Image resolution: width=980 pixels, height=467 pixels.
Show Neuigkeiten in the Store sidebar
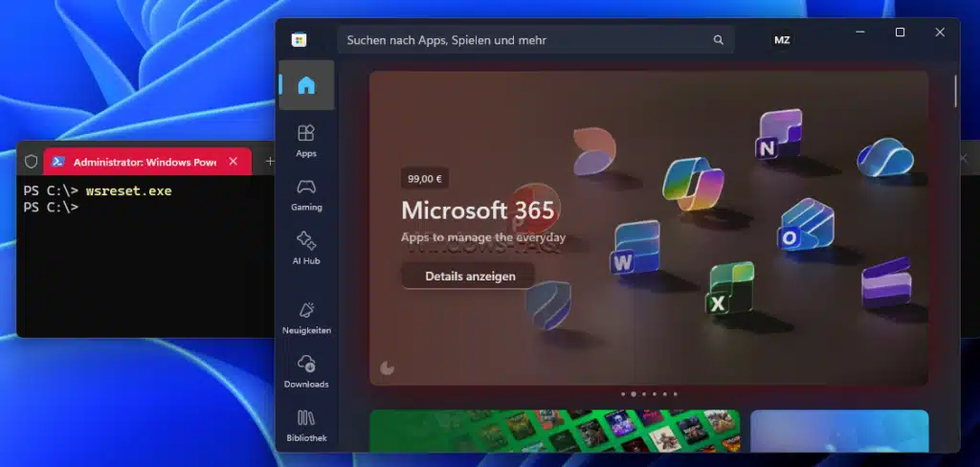coord(306,319)
